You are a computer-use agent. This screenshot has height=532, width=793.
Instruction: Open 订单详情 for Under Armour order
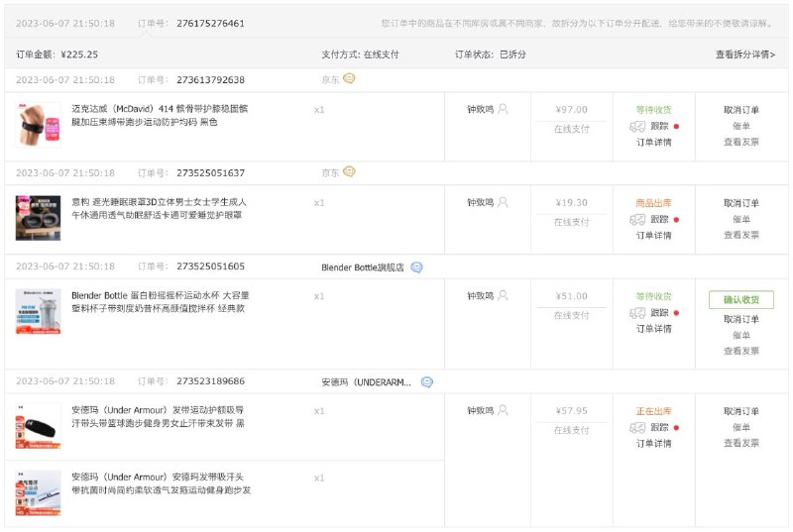click(x=653, y=443)
